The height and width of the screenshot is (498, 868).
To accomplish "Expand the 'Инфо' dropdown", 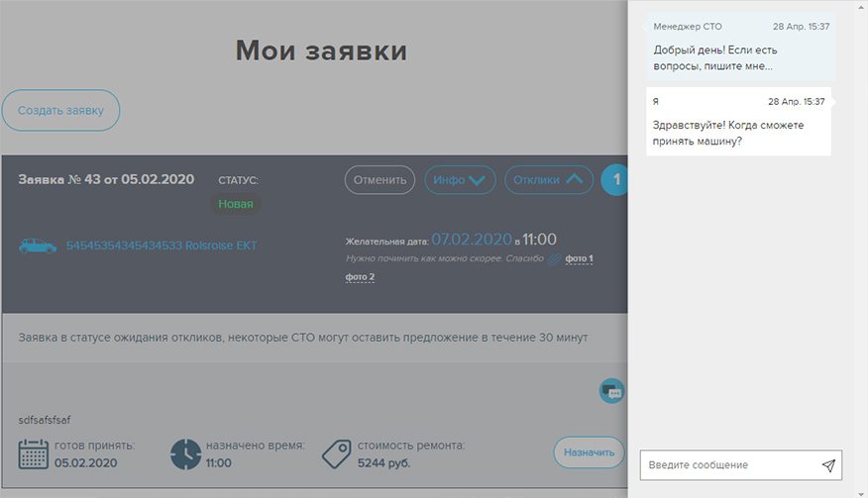I will click(460, 180).
